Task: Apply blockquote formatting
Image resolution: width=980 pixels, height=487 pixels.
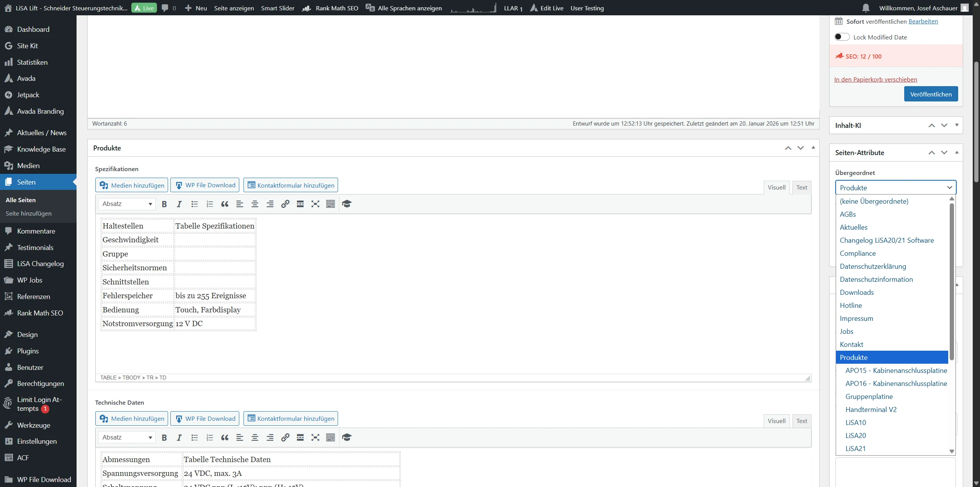Action: (x=225, y=204)
